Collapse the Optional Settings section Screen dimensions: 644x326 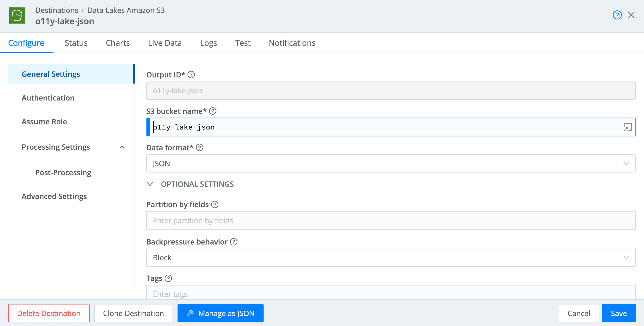(150, 184)
